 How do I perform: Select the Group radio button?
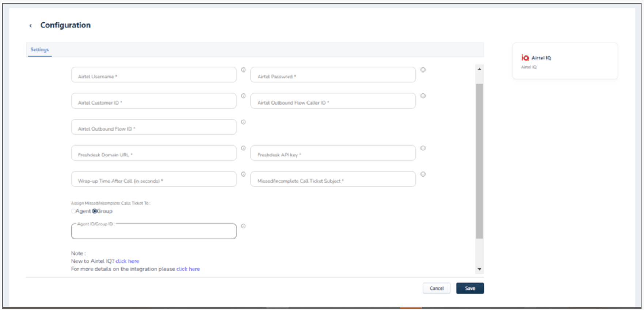[95, 211]
